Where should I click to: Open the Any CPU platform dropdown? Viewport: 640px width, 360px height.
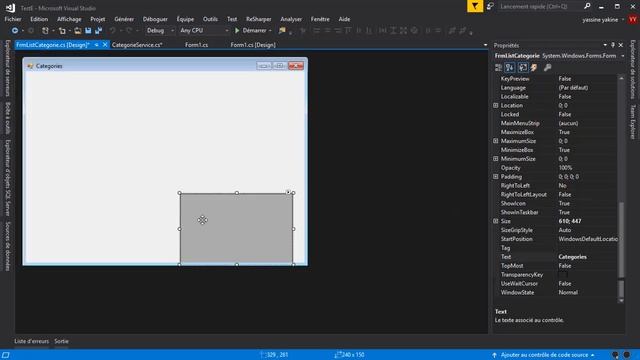tap(204, 31)
